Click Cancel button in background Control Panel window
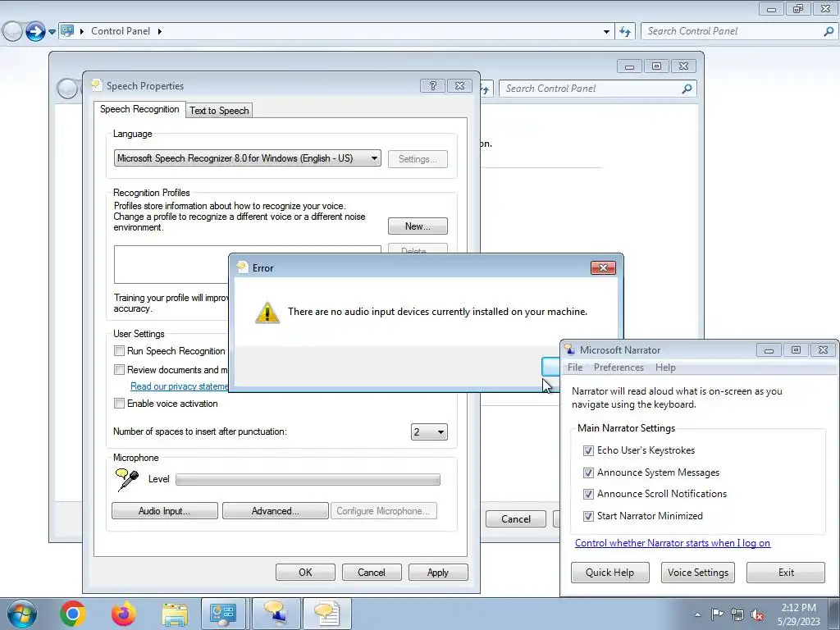The image size is (840, 630). pyautogui.click(x=516, y=518)
